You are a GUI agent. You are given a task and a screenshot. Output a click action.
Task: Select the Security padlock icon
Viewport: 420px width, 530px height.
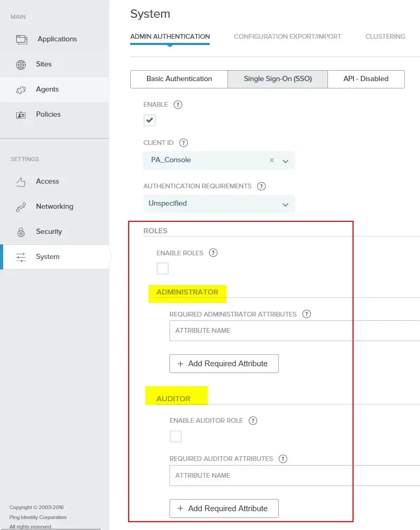pos(20,231)
